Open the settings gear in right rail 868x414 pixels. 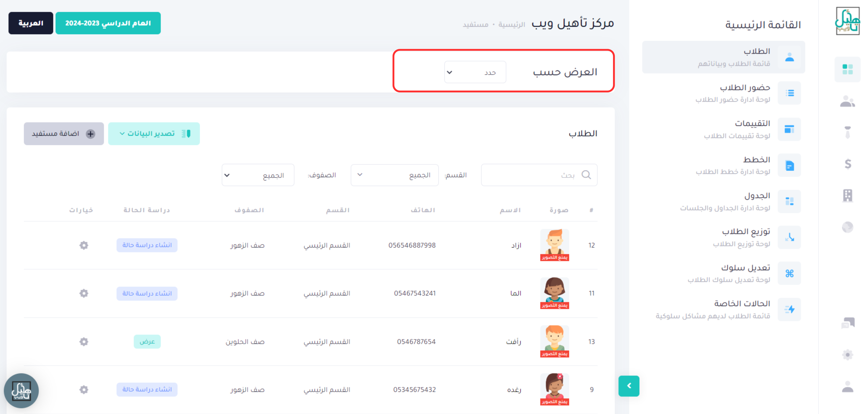pyautogui.click(x=847, y=355)
